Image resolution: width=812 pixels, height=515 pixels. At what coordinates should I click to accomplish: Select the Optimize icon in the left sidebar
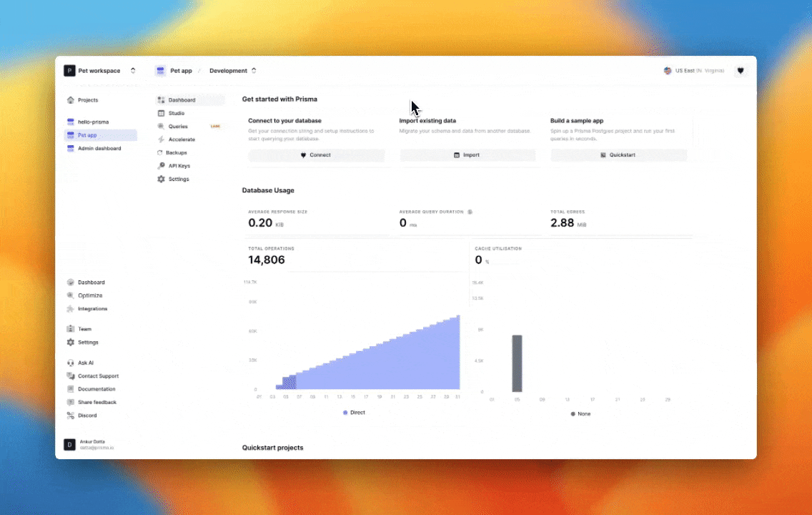click(70, 295)
